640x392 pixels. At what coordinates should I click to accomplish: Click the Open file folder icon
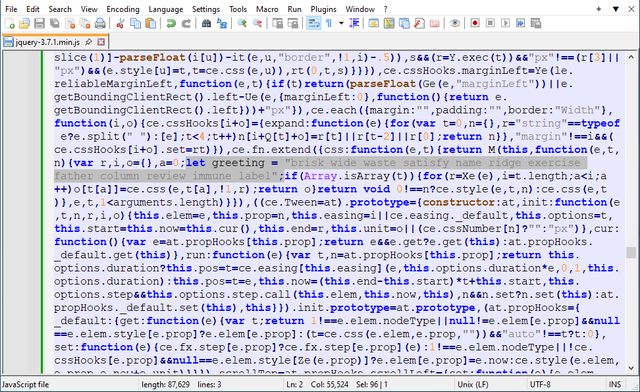point(24,24)
